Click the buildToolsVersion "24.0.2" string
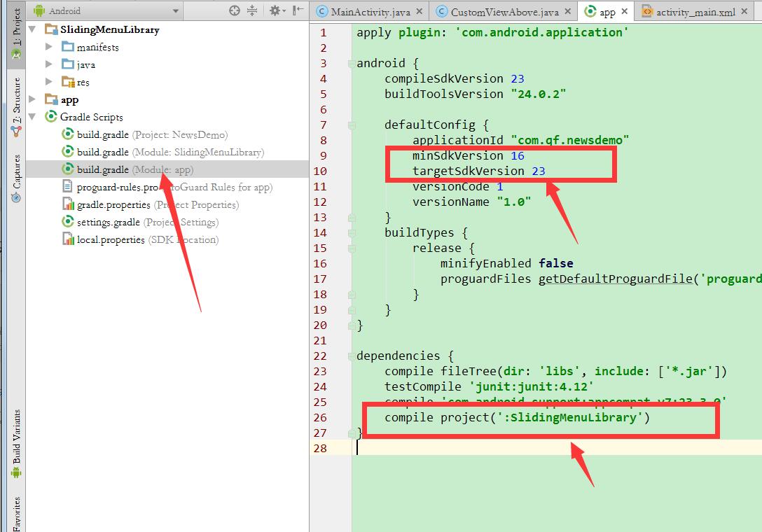This screenshot has width=762, height=532. tap(539, 94)
